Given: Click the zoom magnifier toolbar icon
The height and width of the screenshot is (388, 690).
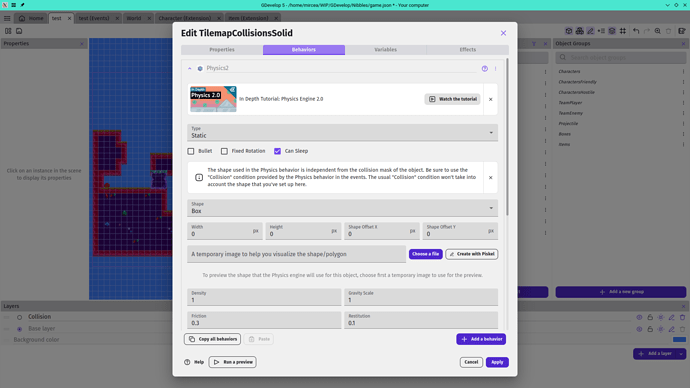Looking at the screenshot, I should [657, 31].
